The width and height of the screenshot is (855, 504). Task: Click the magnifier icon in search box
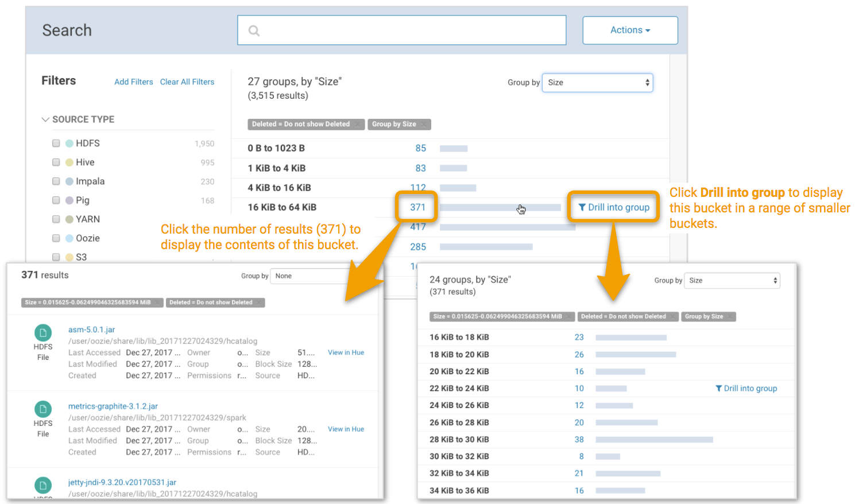(x=254, y=31)
